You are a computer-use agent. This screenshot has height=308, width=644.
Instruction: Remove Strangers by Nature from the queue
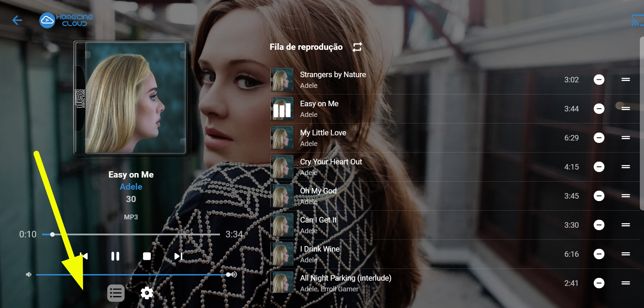pyautogui.click(x=599, y=80)
